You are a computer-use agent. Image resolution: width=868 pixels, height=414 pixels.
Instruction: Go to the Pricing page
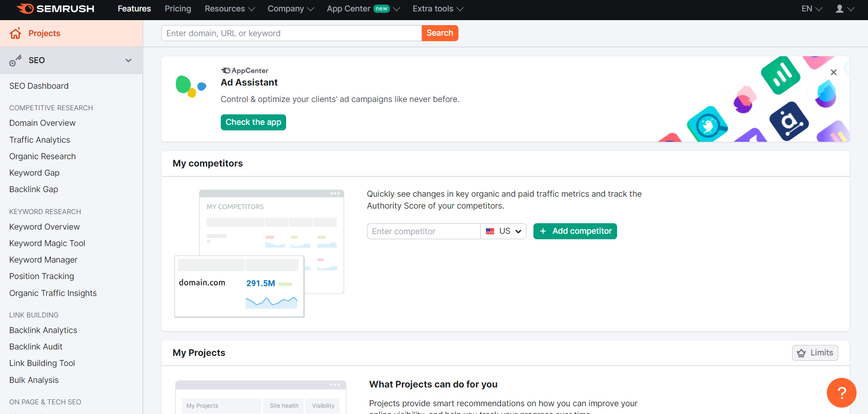(x=178, y=9)
